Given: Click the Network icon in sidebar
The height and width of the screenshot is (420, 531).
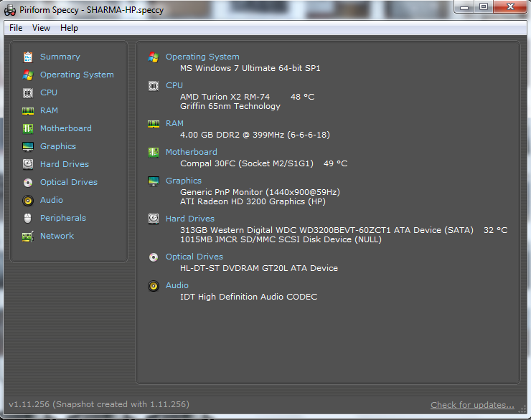Looking at the screenshot, I should (x=28, y=236).
